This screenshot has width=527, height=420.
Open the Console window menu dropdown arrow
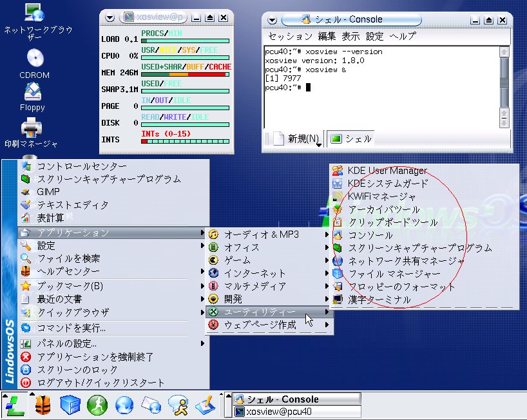click(273, 20)
